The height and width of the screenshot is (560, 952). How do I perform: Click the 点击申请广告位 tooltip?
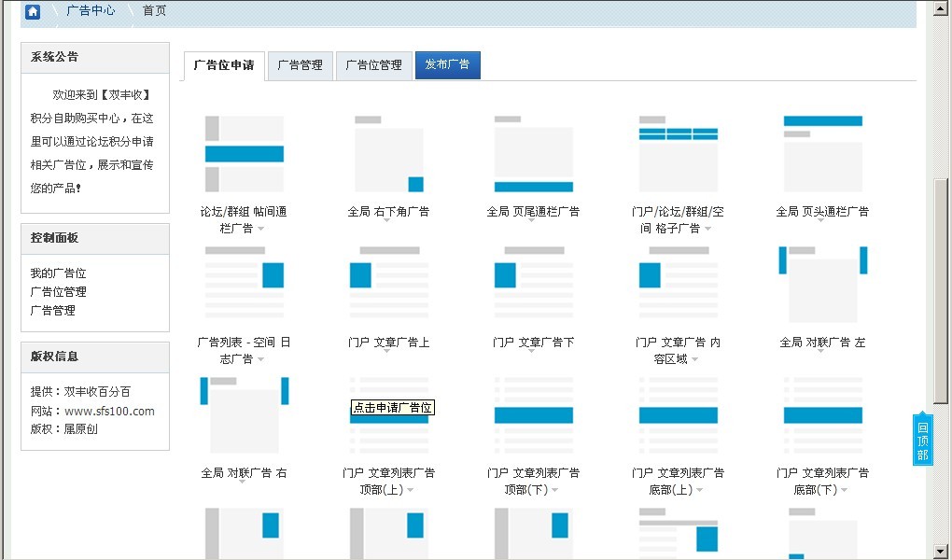tap(391, 408)
